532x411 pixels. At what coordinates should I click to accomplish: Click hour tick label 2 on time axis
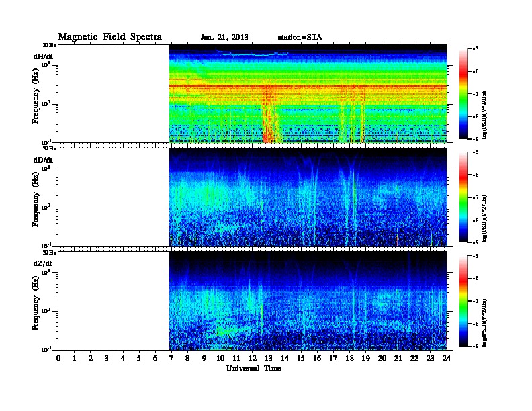tap(91, 358)
